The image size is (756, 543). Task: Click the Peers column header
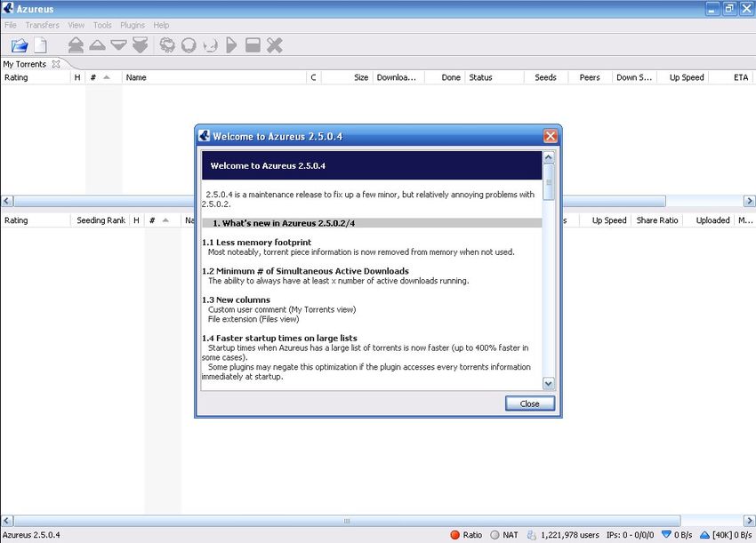click(591, 77)
